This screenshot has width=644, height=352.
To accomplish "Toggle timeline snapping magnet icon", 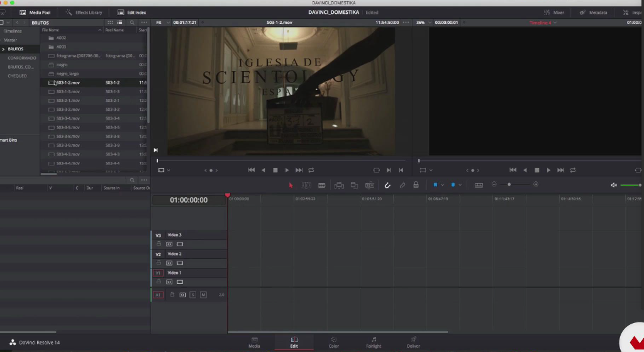I will pos(387,186).
